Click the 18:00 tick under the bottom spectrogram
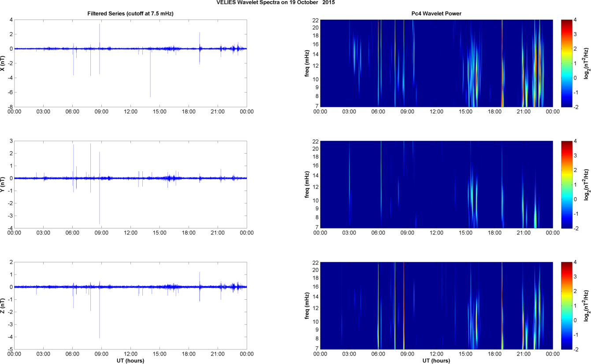Screen dimensions: 591x364 pyautogui.click(x=494, y=353)
